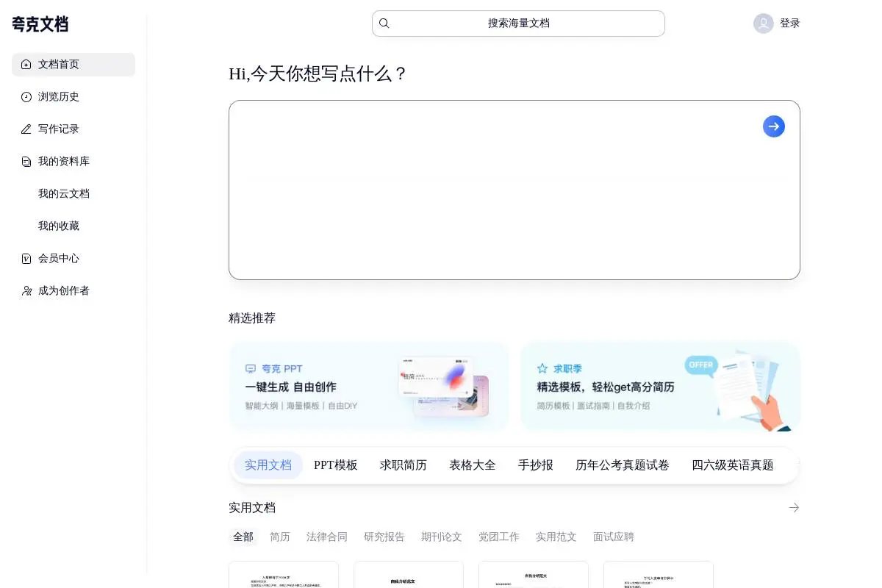The height and width of the screenshot is (588, 882).
Task: Filter by 简历
Action: (x=280, y=537)
